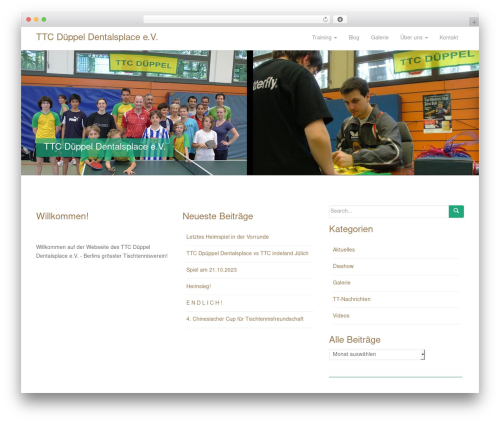The image size is (500, 423).
Task: Click the Willkommen auf der Webseite welcome paragraph
Action: [102, 251]
